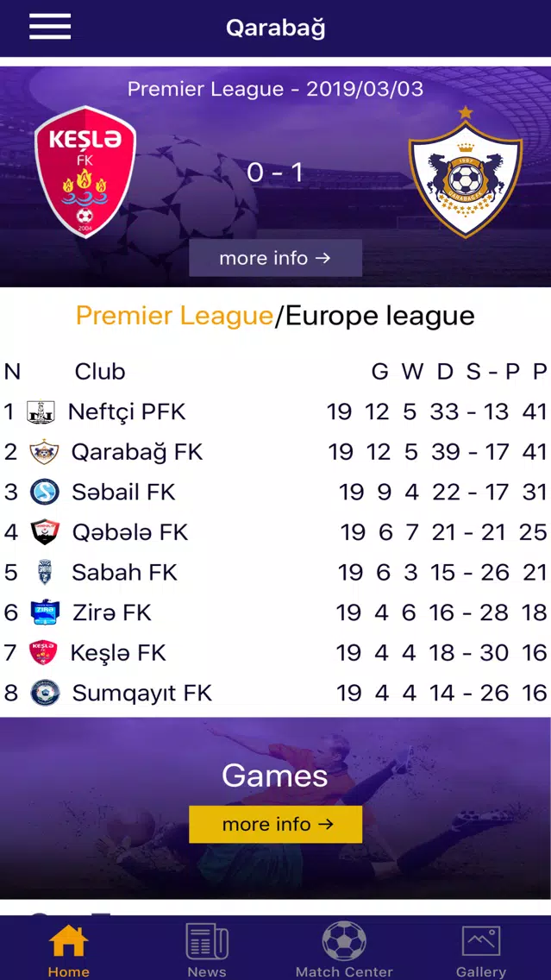The image size is (551, 980).
Task: Go to the Home tab
Action: tap(69, 950)
